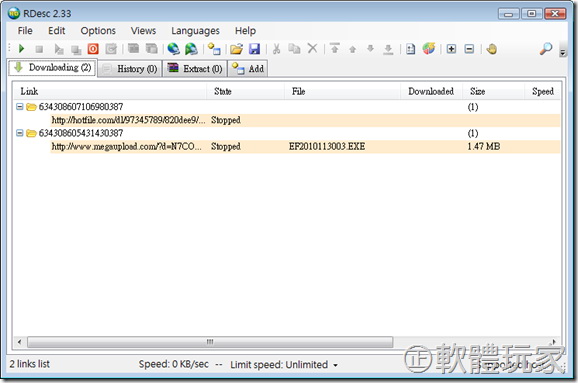Click the yellow hand icon in toolbar
This screenshot has height=383, width=578.
[x=491, y=49]
